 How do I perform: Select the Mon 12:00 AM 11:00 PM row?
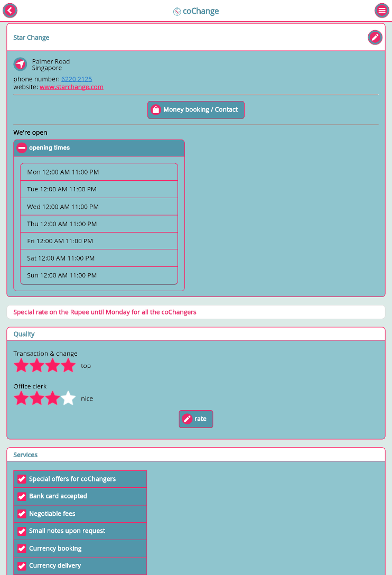click(x=99, y=172)
